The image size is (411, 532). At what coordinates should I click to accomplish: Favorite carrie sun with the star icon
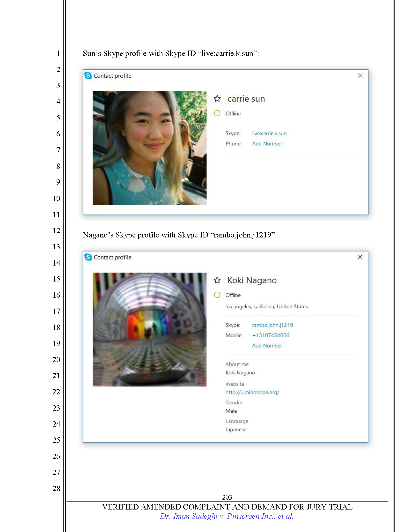217,99
